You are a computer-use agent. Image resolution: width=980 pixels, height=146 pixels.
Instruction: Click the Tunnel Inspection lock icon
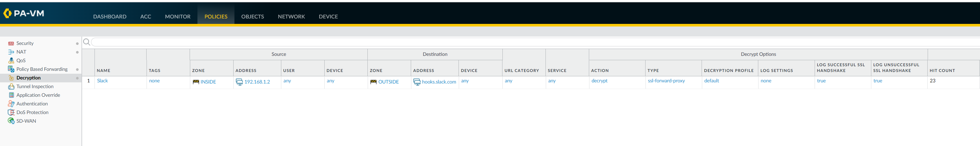click(11, 86)
